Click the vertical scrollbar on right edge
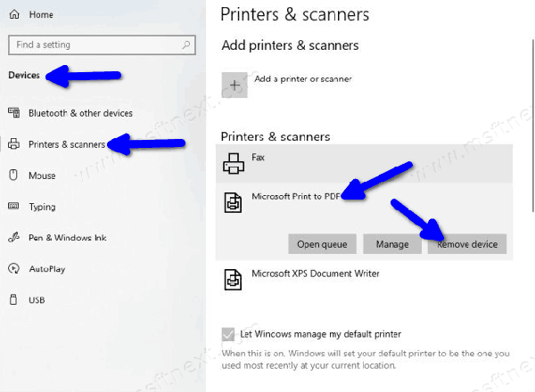 532,126
